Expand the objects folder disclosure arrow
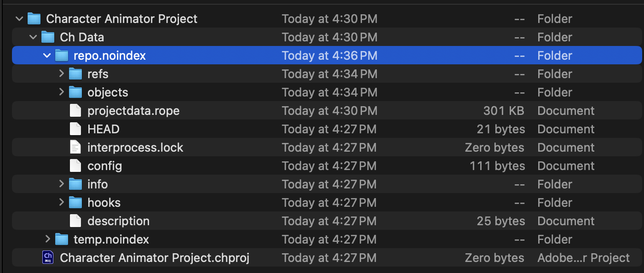Viewport: 644px width, 273px height. (x=62, y=92)
